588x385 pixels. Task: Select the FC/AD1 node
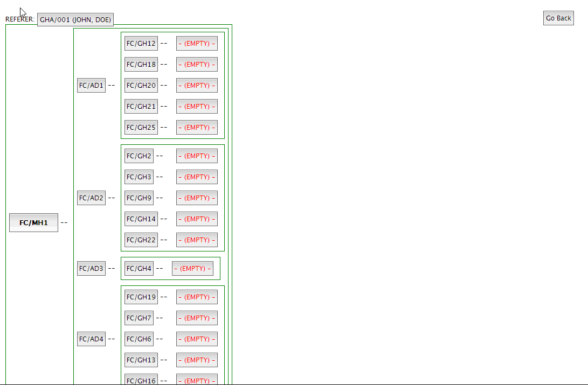[91, 86]
